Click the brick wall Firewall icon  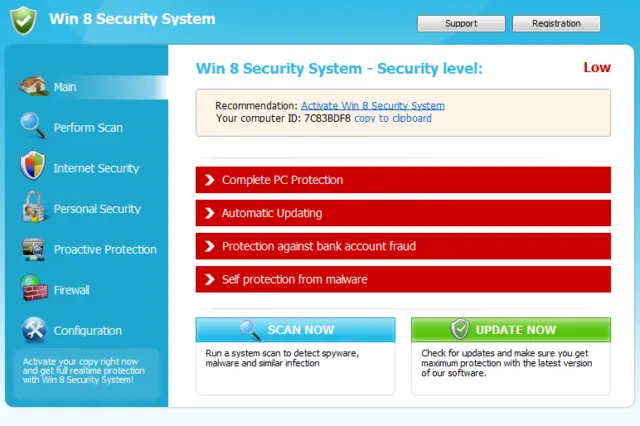click(34, 288)
